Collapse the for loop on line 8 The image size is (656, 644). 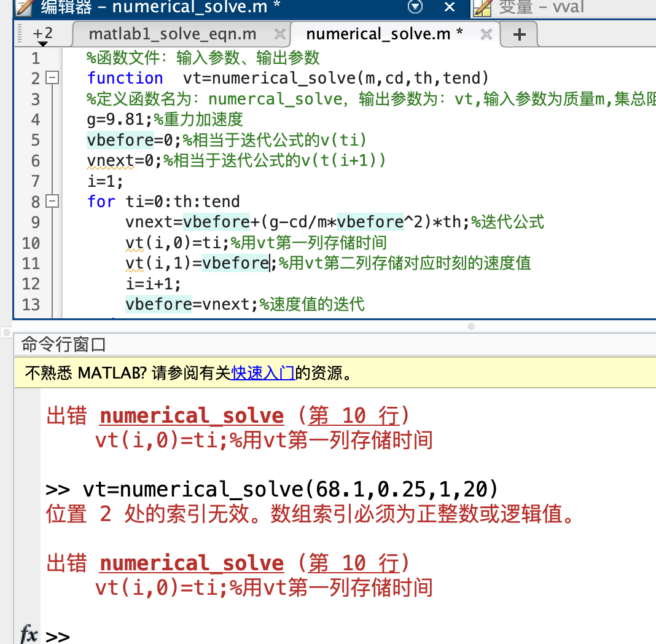point(52,202)
